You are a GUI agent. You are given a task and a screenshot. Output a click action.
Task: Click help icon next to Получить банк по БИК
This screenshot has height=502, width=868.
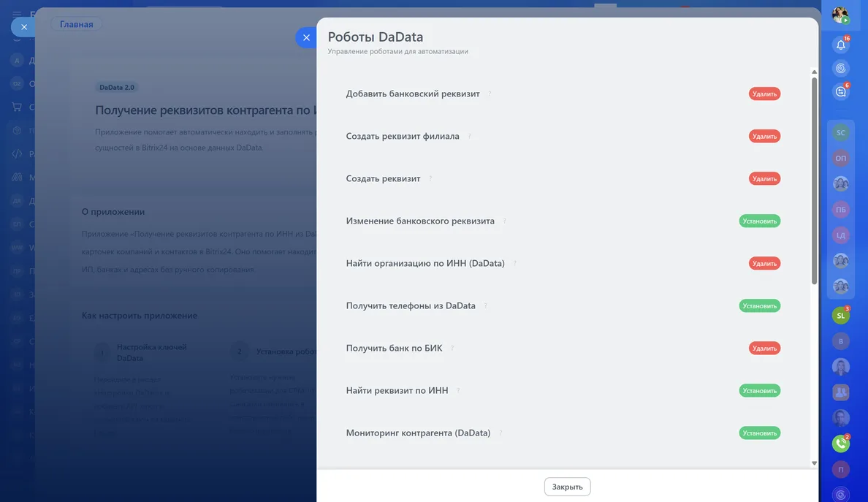(x=452, y=348)
